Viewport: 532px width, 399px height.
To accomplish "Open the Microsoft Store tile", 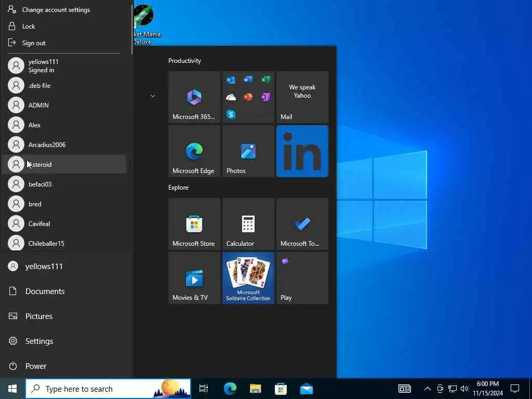I will (x=194, y=224).
